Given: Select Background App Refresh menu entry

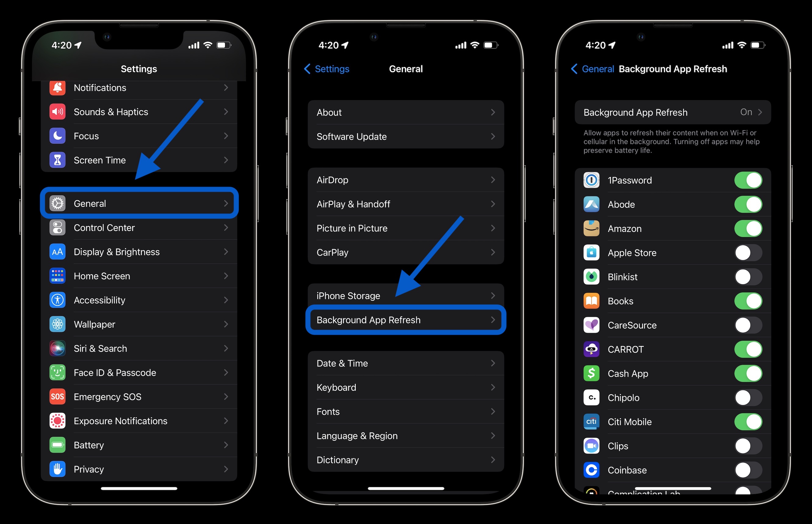Looking at the screenshot, I should (406, 320).
